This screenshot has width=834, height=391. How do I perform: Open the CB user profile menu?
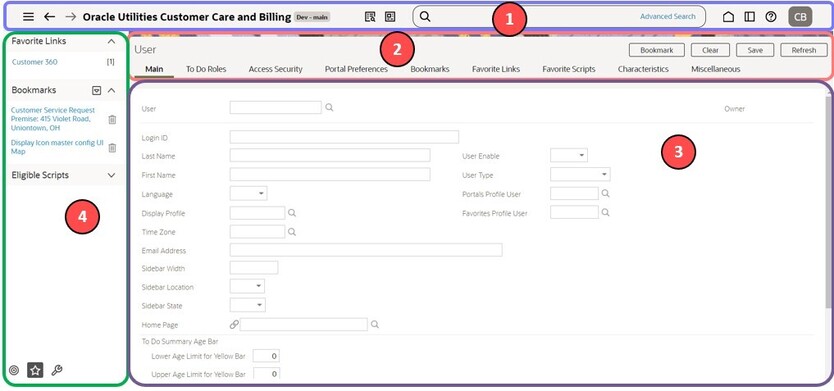800,16
